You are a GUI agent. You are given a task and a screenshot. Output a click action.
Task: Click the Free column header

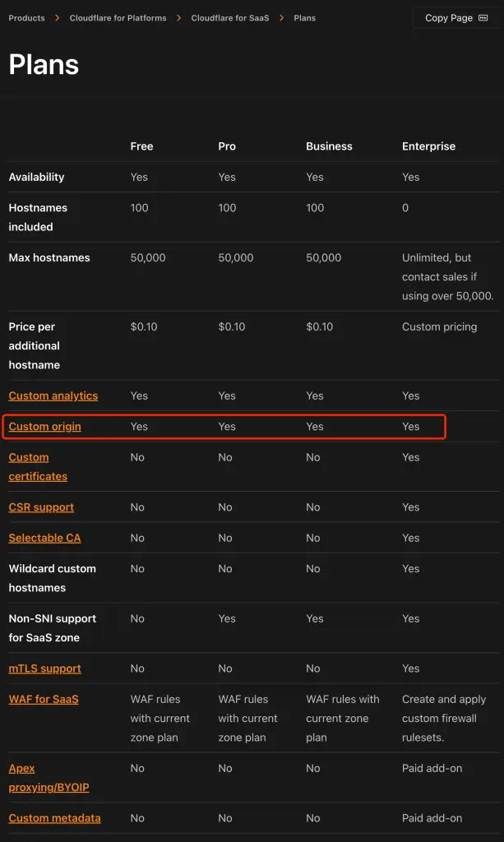141,146
